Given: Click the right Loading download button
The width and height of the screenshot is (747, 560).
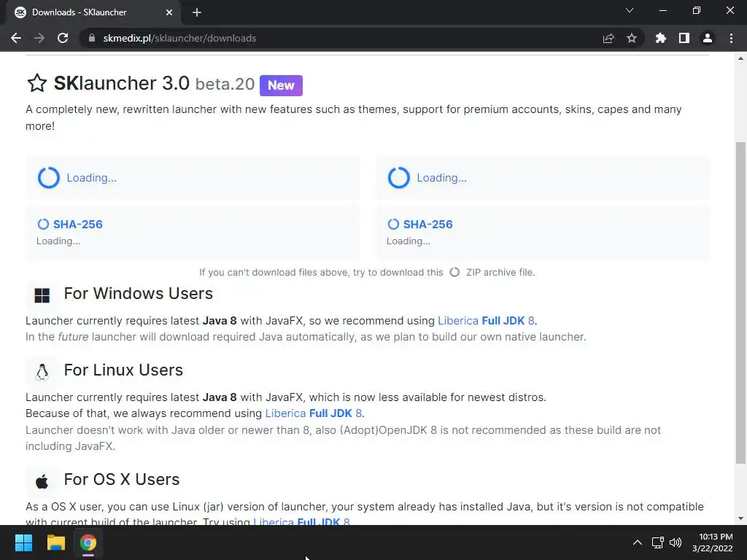Looking at the screenshot, I should point(543,178).
